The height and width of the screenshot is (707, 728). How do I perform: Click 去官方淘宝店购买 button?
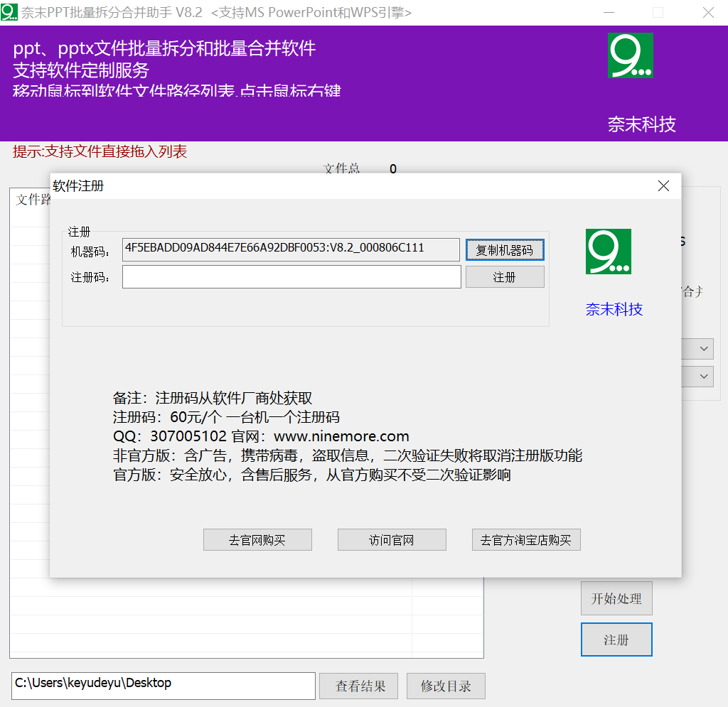[526, 540]
